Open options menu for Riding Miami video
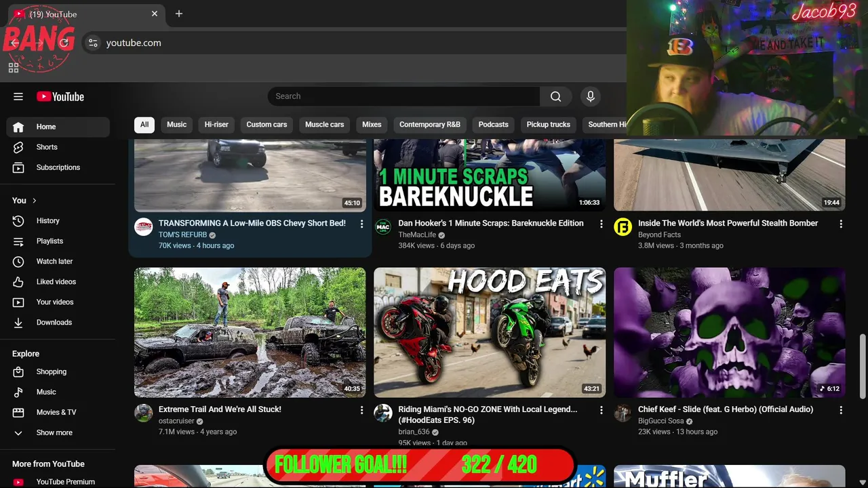This screenshot has width=868, height=488. click(601, 410)
